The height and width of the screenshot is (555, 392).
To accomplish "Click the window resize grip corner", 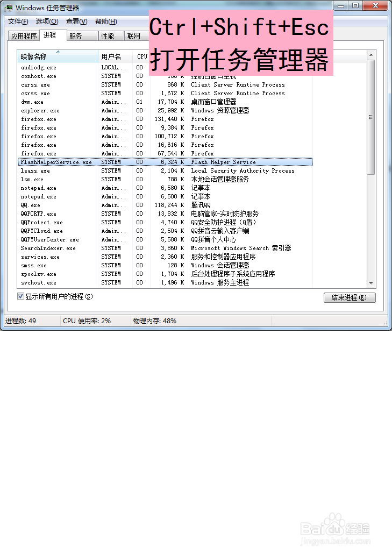I will coord(385,323).
